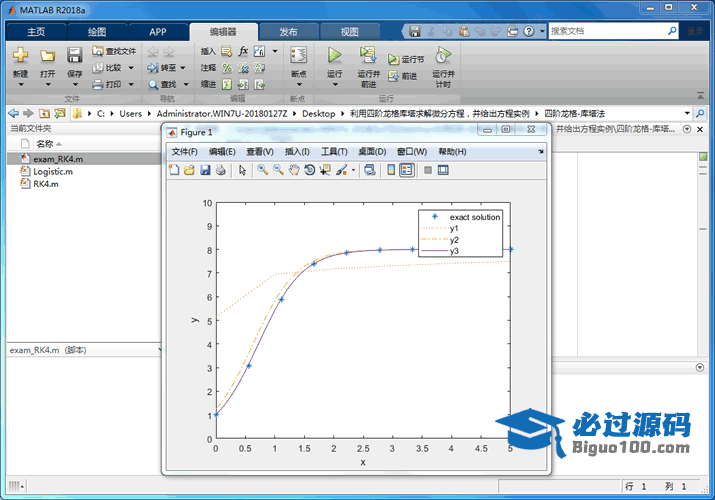The height and width of the screenshot is (500, 715).
Task: Toggle the Insert Legend button
Action: coord(407,170)
